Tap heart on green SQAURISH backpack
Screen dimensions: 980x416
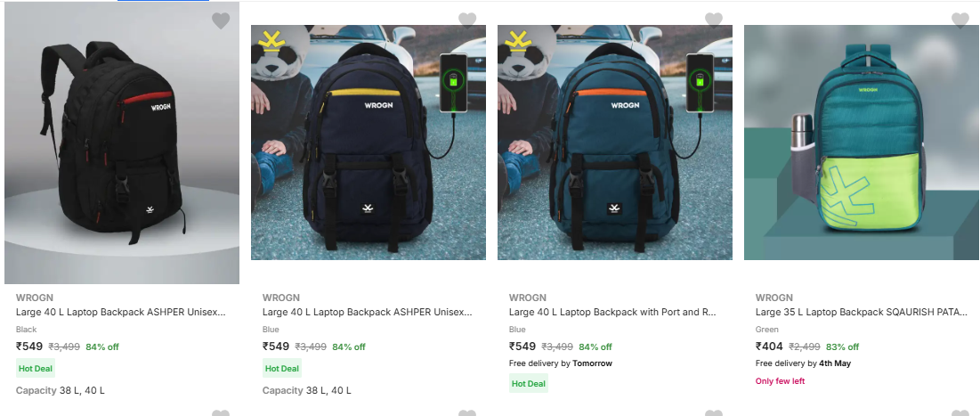tap(960, 20)
